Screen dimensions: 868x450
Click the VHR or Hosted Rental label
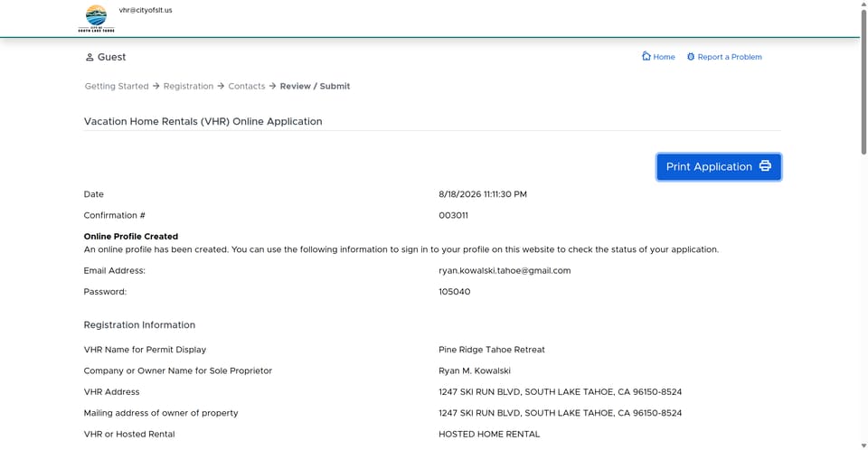129,434
